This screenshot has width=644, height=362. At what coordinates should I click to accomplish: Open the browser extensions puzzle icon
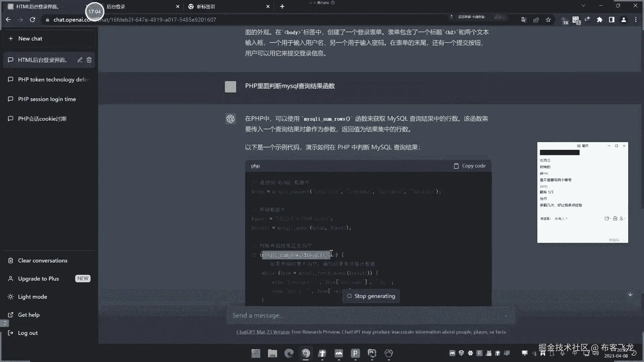click(x=599, y=20)
